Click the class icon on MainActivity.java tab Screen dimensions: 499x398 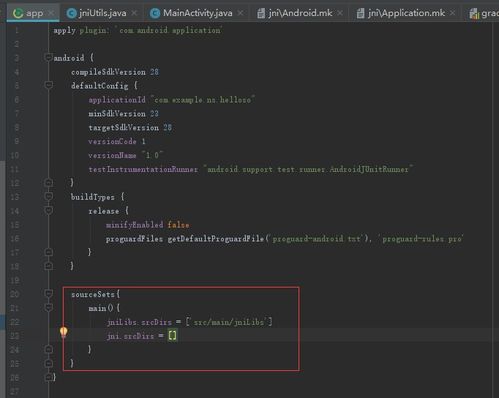coord(155,13)
